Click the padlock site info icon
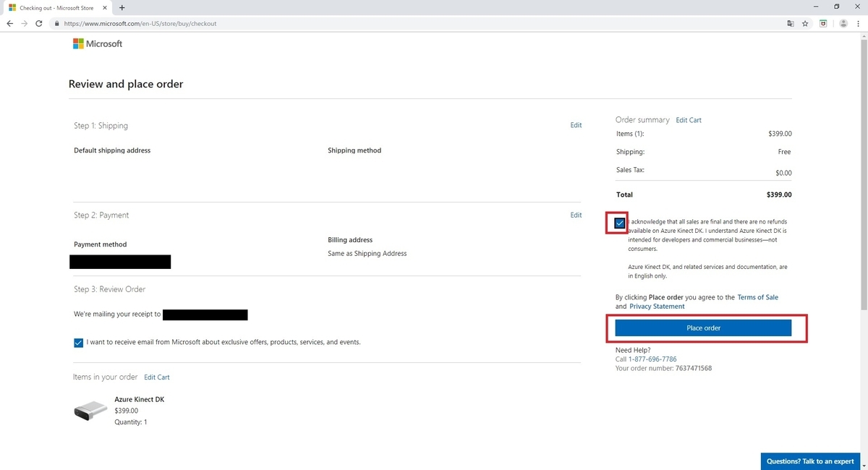Screen dimensions: 868x470 click(56, 23)
